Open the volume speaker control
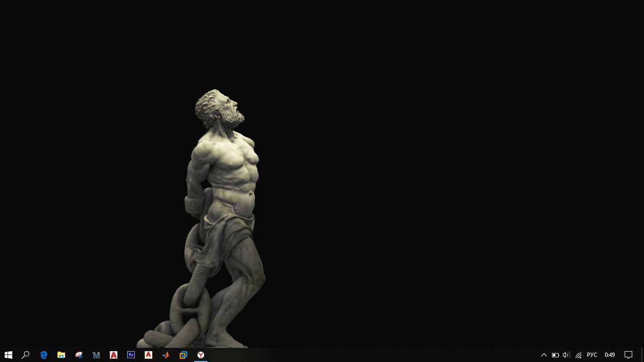Viewport: 644px width, 362px height. (x=566, y=355)
